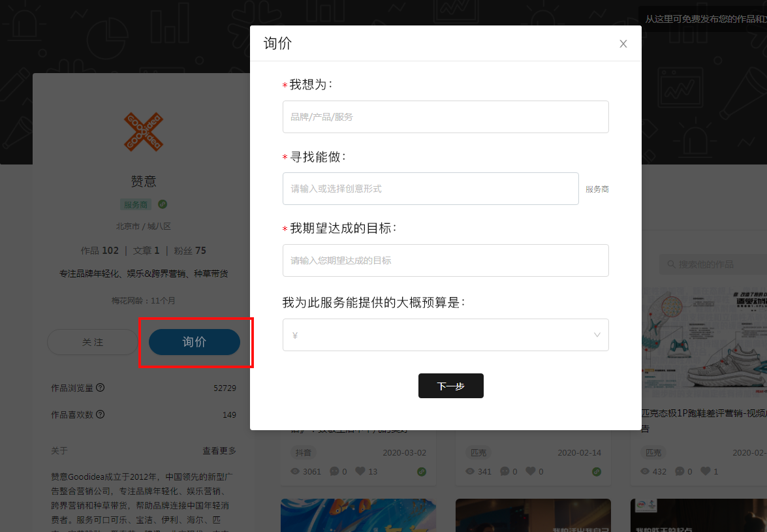This screenshot has height=532, width=767.
Task: Expand the budget ¥ dropdown
Action: 445,335
